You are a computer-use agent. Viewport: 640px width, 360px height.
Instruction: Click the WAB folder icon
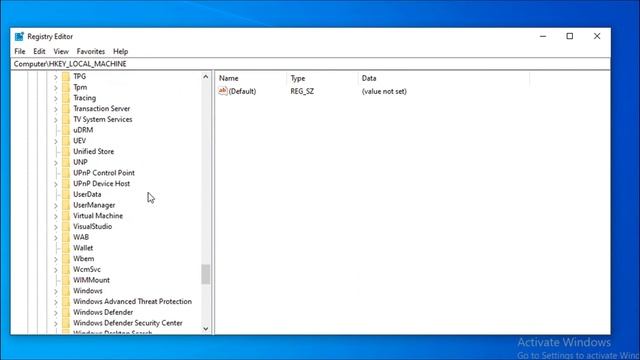66,237
